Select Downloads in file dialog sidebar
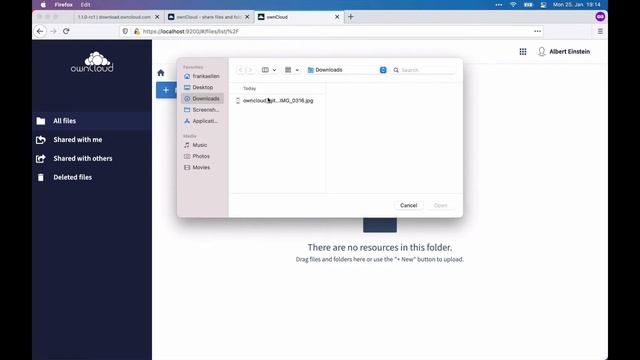 pos(202,98)
